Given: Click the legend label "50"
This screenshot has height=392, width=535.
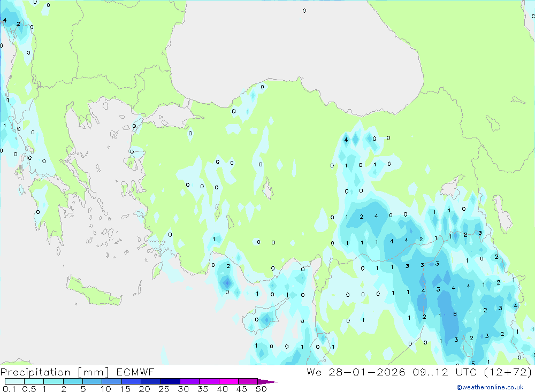Looking at the screenshot, I should click(x=262, y=389).
